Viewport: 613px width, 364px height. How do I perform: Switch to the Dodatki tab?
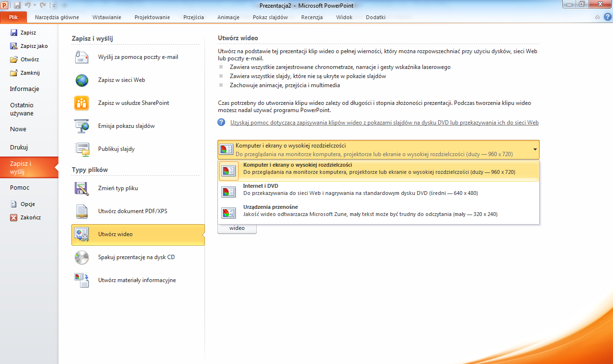[376, 17]
